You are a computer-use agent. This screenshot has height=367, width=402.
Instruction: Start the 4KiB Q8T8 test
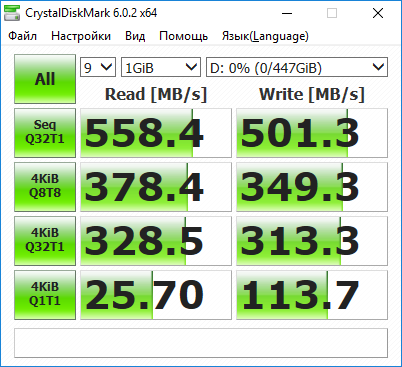45,187
